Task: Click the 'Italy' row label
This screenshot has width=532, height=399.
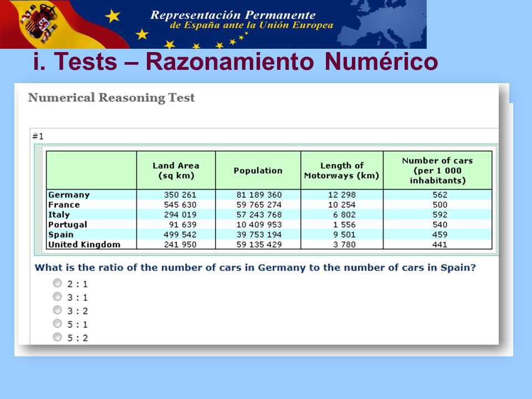Action: point(59,215)
